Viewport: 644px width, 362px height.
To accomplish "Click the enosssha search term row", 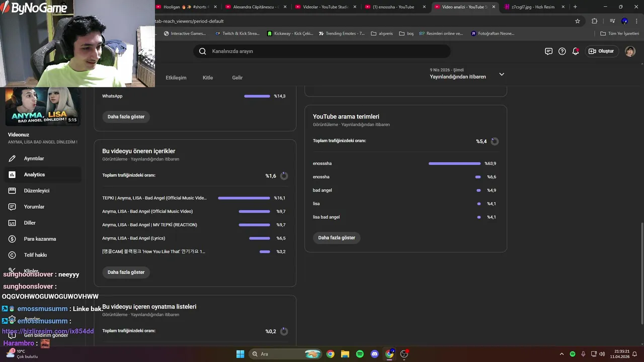I will (405, 163).
